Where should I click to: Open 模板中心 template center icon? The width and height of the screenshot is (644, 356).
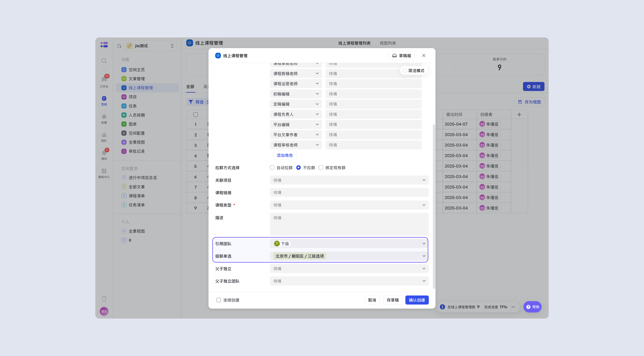coord(104,173)
